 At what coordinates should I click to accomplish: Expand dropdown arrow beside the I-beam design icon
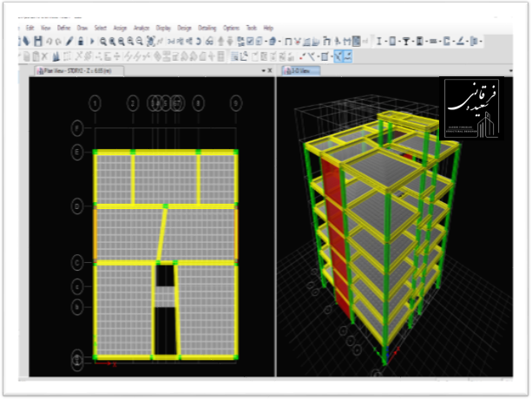(x=386, y=41)
